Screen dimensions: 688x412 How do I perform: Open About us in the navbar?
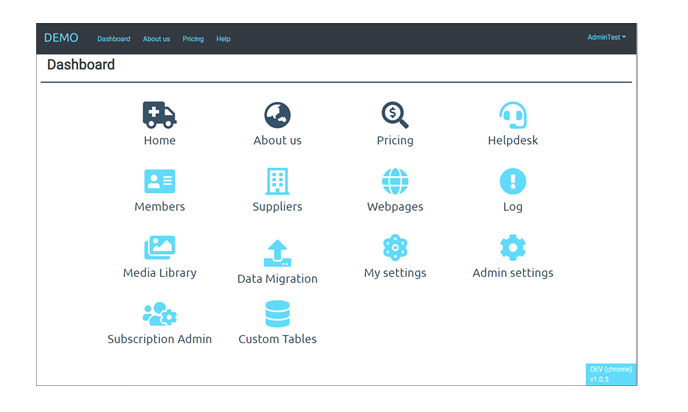(156, 39)
